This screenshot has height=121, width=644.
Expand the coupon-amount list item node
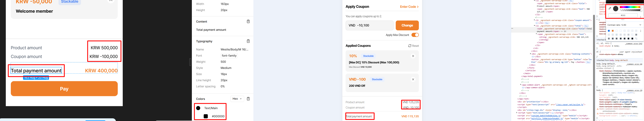pos(535,20)
